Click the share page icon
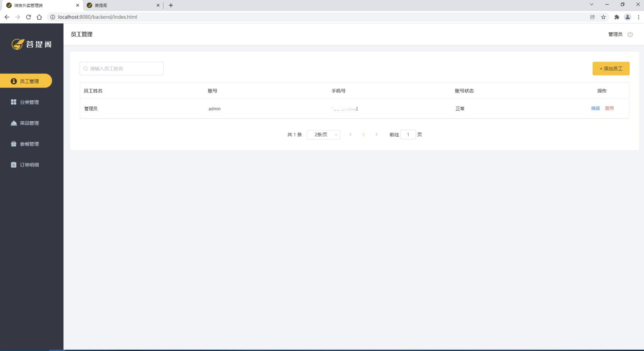 [592, 17]
